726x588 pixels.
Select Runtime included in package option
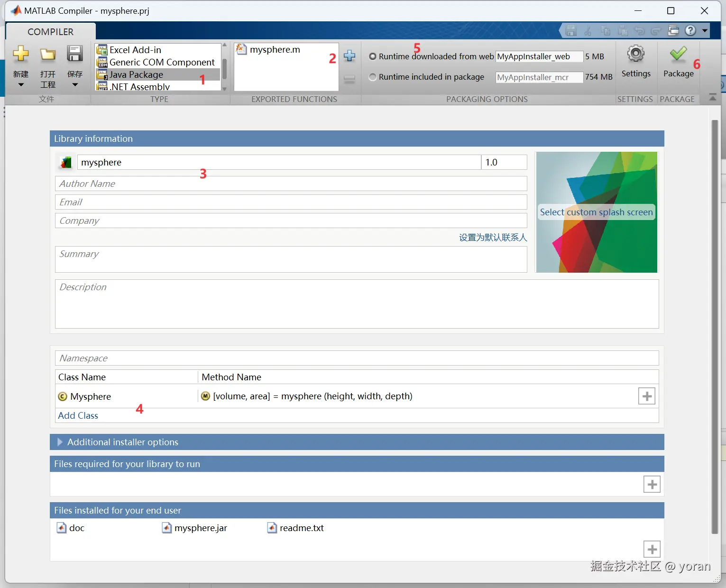point(373,77)
